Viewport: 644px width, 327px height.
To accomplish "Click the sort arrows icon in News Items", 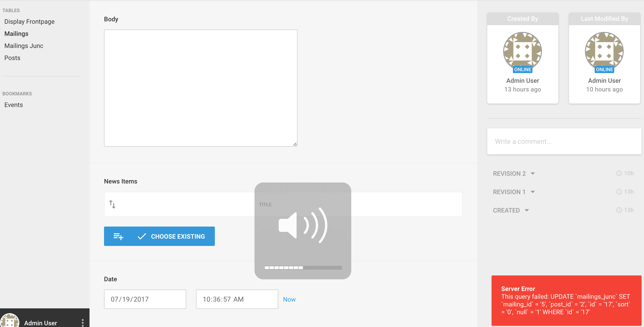I will click(x=112, y=204).
